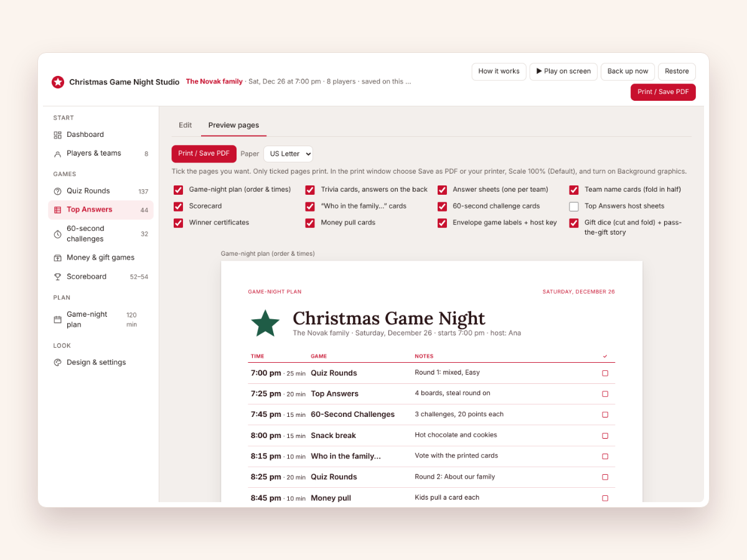Untick Team name cards (fold in half)
747x560 pixels.
click(574, 190)
